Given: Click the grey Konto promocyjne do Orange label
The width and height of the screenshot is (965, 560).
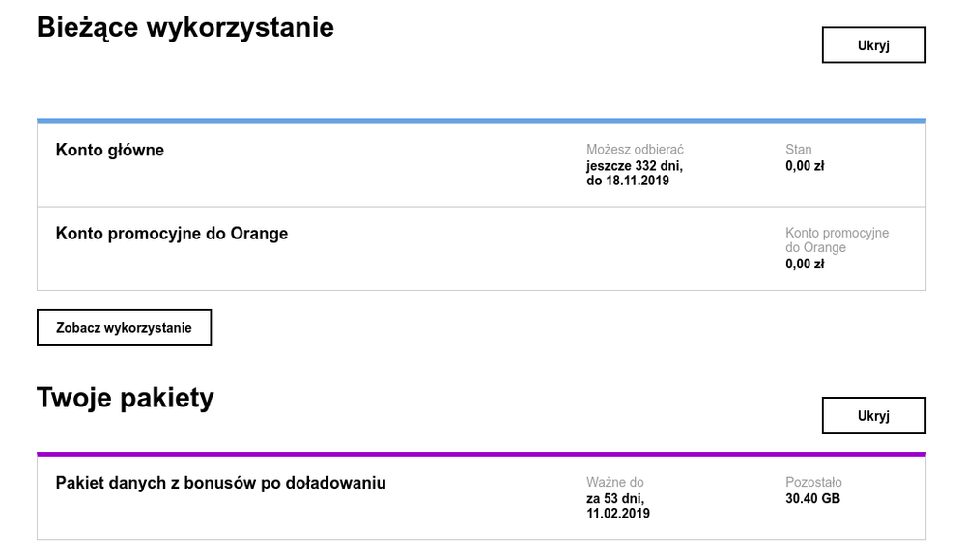Looking at the screenshot, I should 837,240.
